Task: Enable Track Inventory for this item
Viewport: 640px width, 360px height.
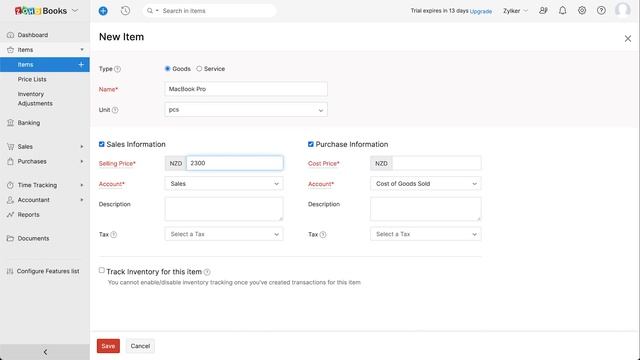Action: coord(102,270)
